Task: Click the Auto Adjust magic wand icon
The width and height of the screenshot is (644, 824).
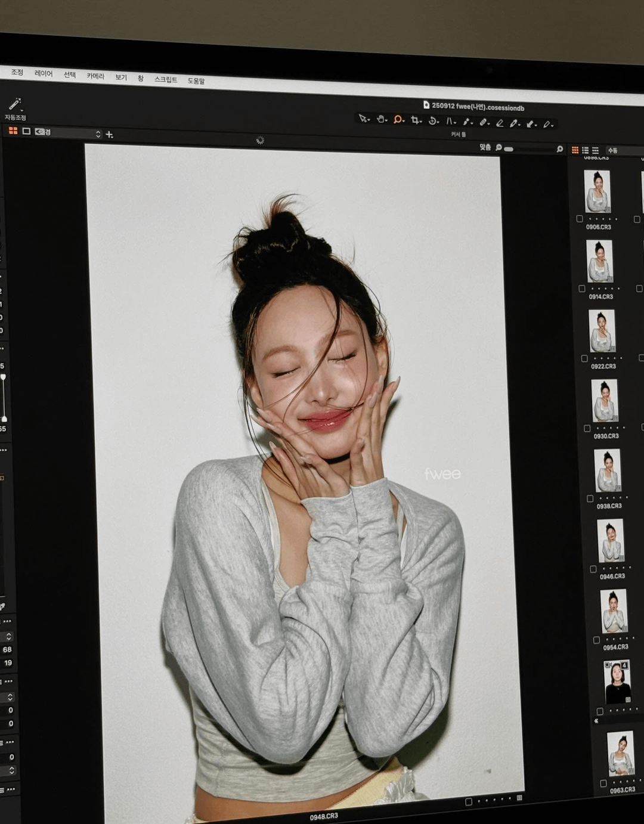Action: coord(15,104)
